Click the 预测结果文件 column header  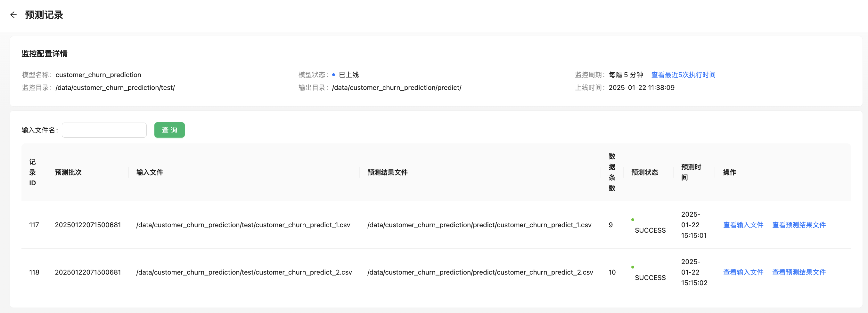(x=387, y=172)
